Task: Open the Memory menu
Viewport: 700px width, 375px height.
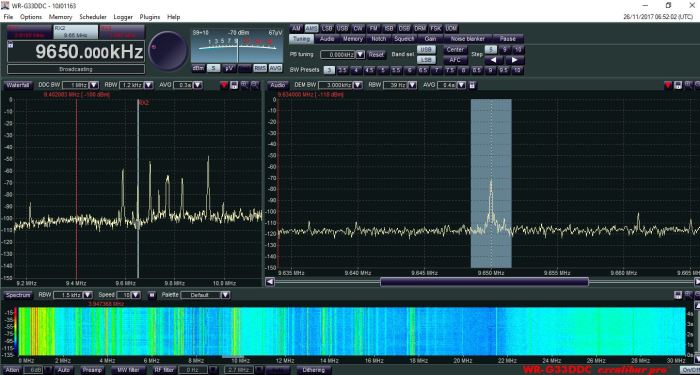Action: point(60,17)
